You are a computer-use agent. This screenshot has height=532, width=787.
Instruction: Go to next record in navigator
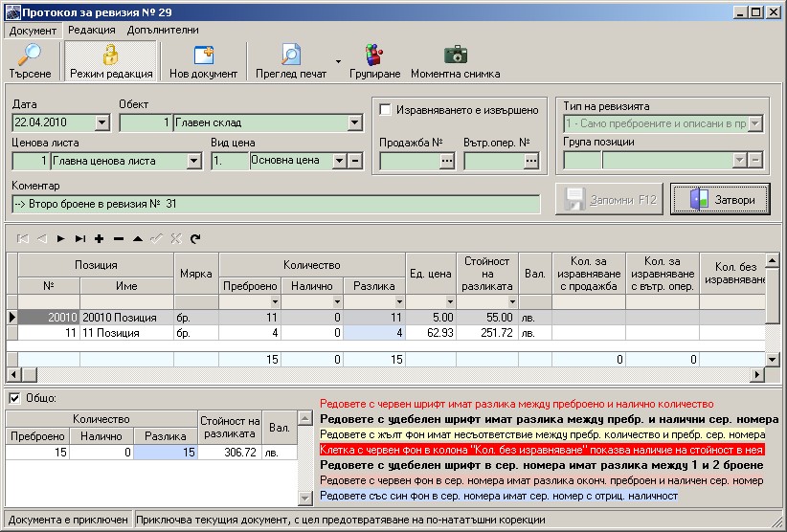(60, 238)
